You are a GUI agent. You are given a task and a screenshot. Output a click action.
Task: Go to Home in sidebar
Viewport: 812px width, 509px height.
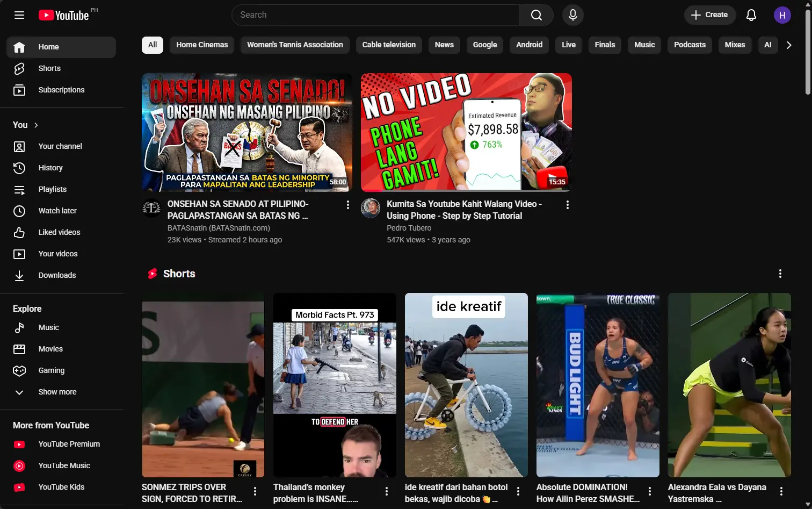61,47
